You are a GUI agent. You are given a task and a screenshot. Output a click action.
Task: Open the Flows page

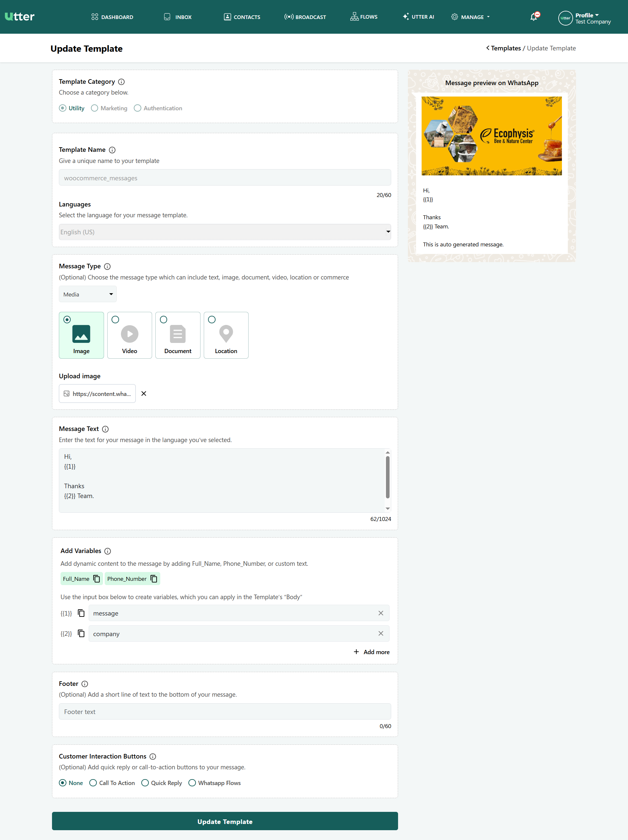pyautogui.click(x=364, y=17)
